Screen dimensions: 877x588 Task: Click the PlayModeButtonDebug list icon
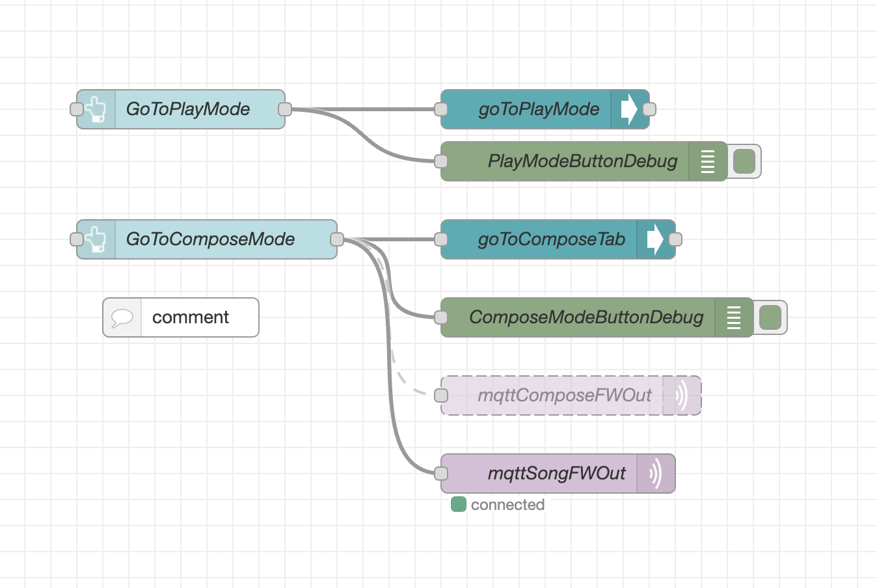coord(708,161)
